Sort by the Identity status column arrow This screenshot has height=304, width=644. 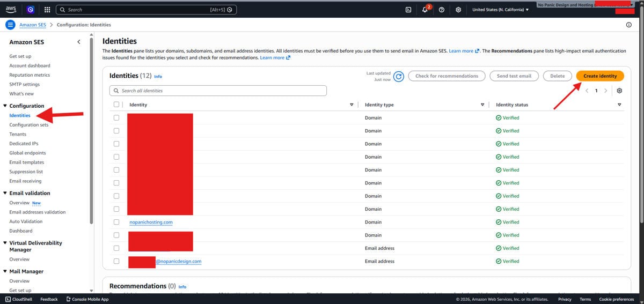pyautogui.click(x=619, y=105)
